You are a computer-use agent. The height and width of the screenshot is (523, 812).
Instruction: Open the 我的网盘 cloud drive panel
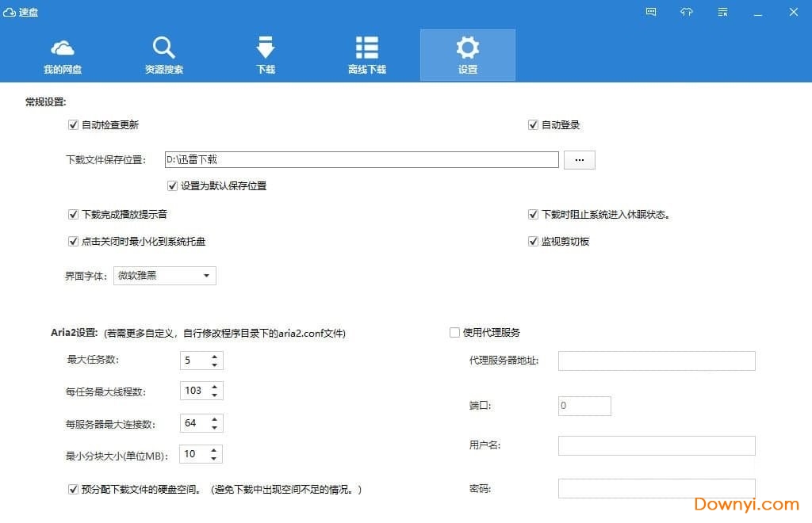63,54
